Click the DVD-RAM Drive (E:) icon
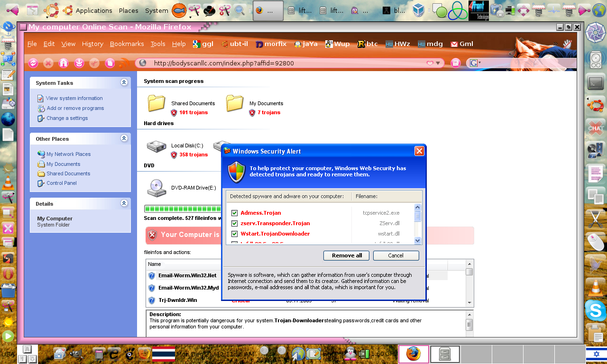This screenshot has height=364, width=607. pos(156,188)
